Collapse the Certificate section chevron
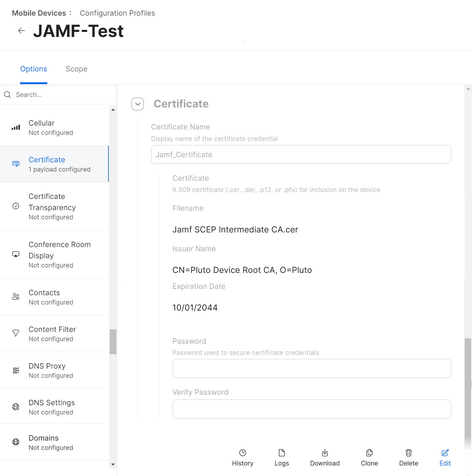Screen dimensions: 472x476 pyautogui.click(x=138, y=104)
